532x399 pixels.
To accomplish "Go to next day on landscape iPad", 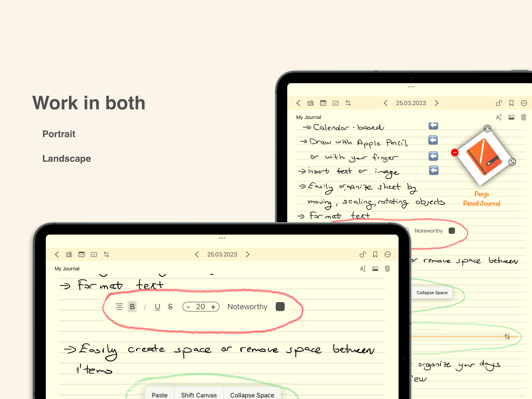I will coord(248,254).
